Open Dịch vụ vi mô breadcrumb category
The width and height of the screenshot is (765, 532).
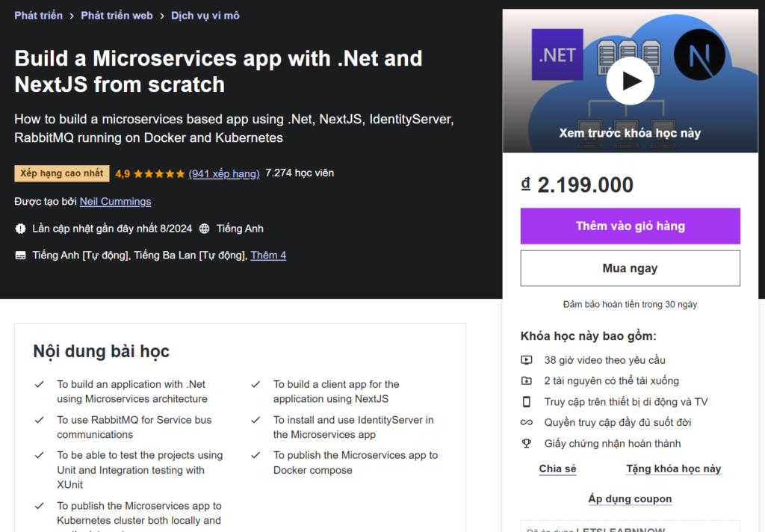pyautogui.click(x=205, y=15)
